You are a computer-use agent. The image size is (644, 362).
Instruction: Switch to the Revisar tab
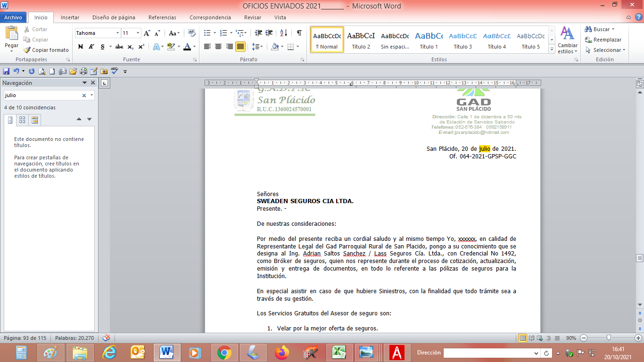(252, 17)
